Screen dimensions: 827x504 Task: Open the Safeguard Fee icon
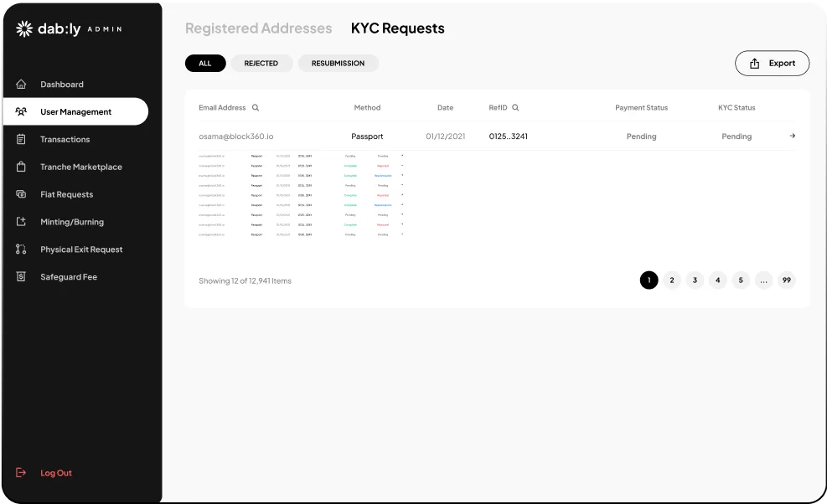[21, 276]
